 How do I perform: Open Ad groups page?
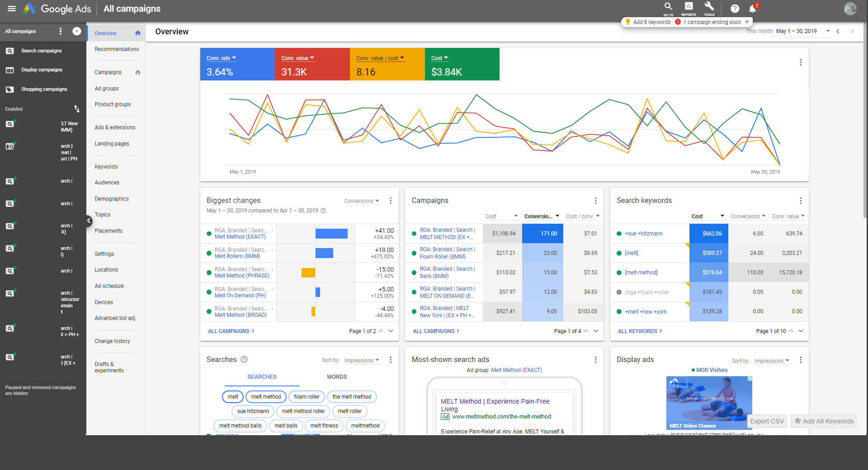[x=107, y=89]
